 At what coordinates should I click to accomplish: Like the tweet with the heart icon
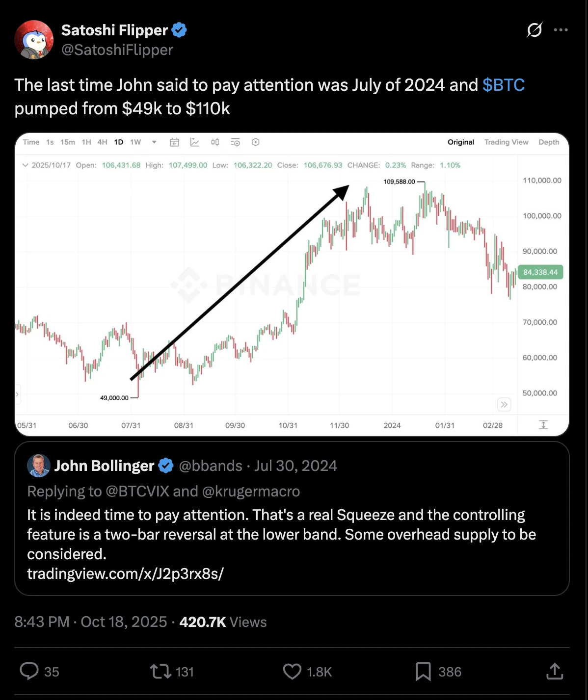click(x=292, y=671)
